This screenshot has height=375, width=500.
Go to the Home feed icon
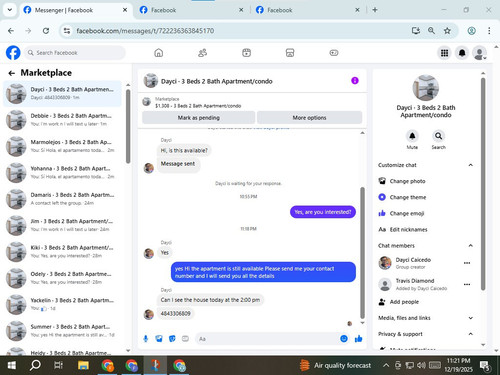coord(159,53)
